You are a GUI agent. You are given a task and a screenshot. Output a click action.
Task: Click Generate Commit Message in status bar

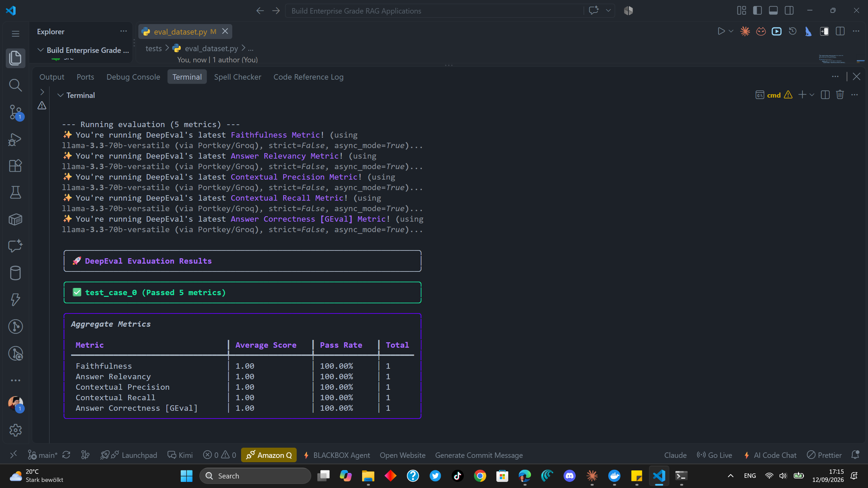pos(479,455)
